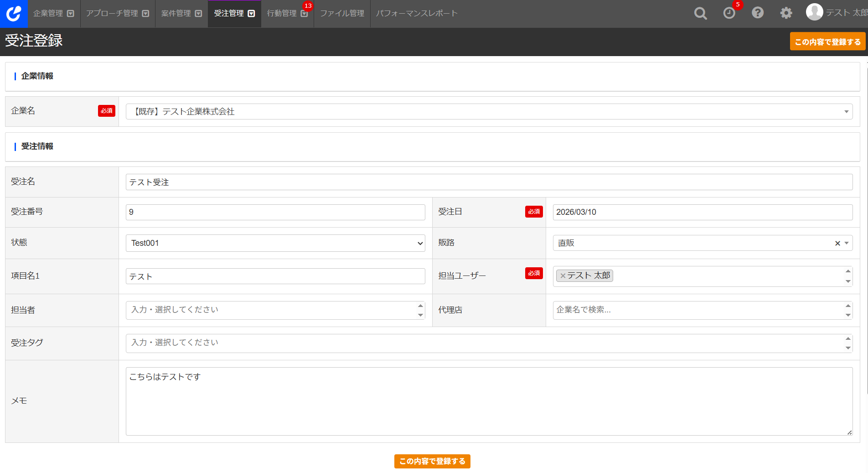
Task: Clear the 販路 selection with X
Action: pos(837,243)
